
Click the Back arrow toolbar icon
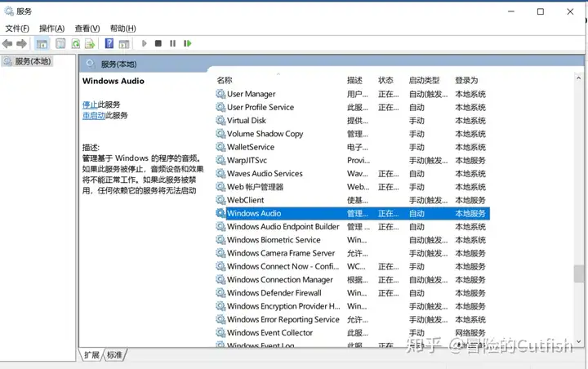click(x=7, y=44)
